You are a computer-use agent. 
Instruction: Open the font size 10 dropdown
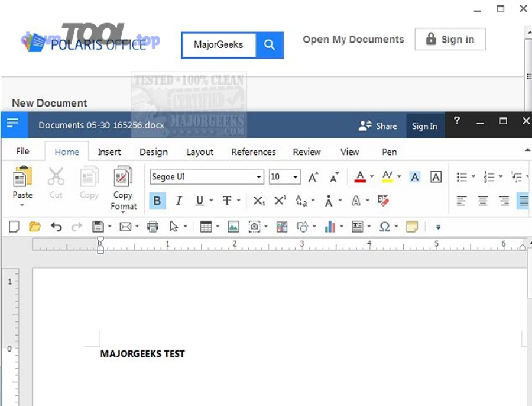click(296, 177)
